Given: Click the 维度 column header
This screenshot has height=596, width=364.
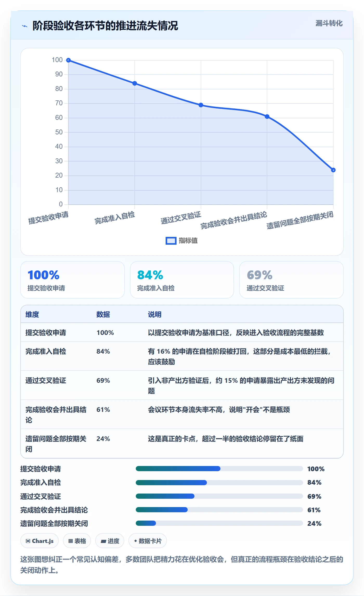Looking at the screenshot, I should click(32, 314).
